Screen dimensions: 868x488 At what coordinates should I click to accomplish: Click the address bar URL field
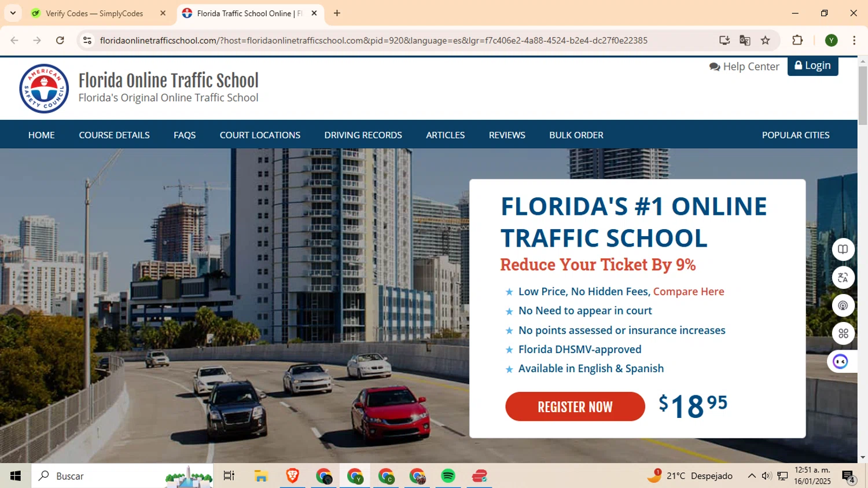(373, 41)
